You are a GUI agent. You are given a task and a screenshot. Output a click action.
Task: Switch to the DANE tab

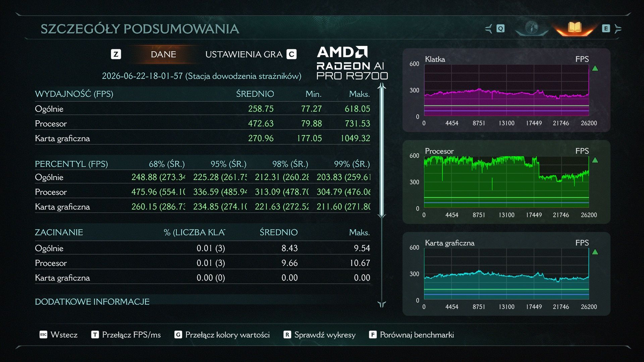click(x=163, y=54)
